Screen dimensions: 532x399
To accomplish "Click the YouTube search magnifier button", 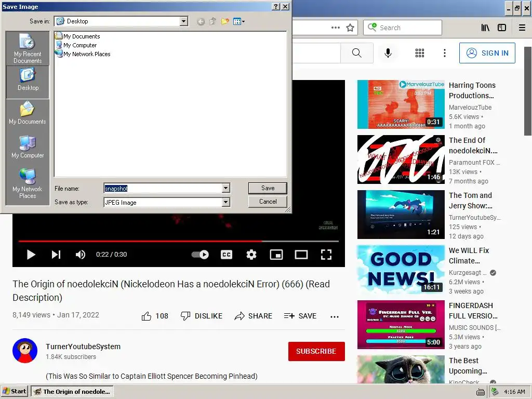I will 356,53.
